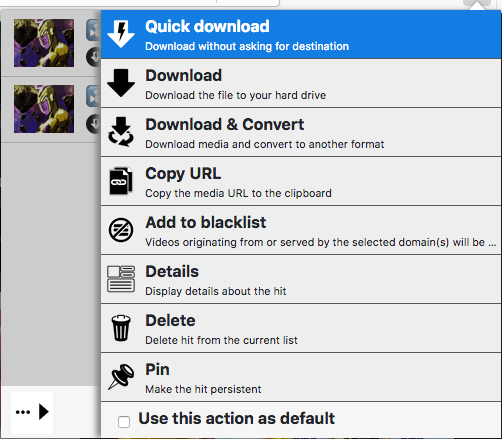The image size is (502, 439).
Task: Click 'Use this action as default' label
Action: pyautogui.click(x=237, y=419)
